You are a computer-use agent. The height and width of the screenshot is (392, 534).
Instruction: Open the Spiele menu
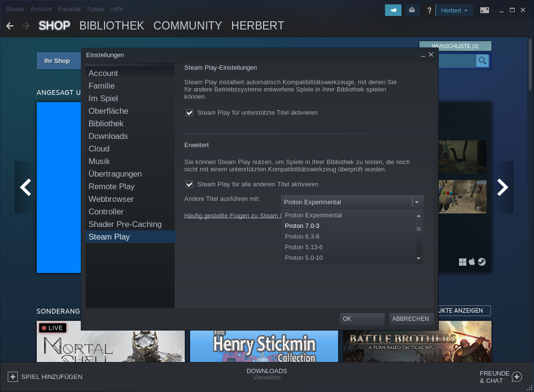coord(96,9)
